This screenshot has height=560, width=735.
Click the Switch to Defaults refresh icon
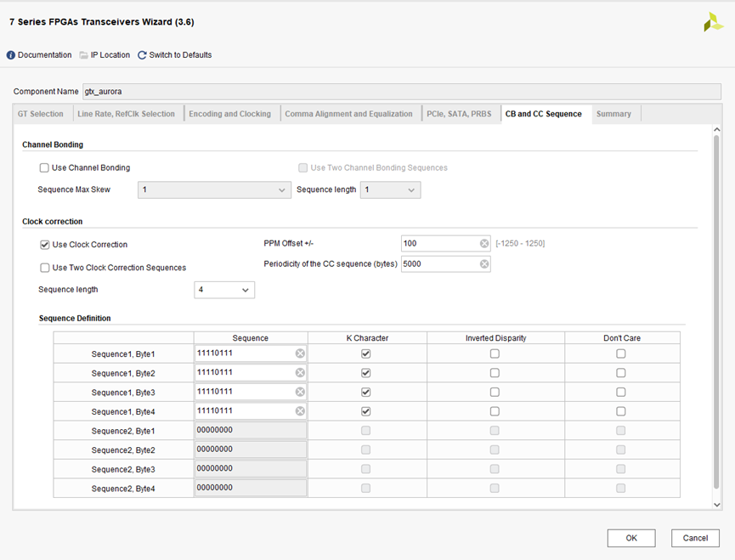coord(142,55)
